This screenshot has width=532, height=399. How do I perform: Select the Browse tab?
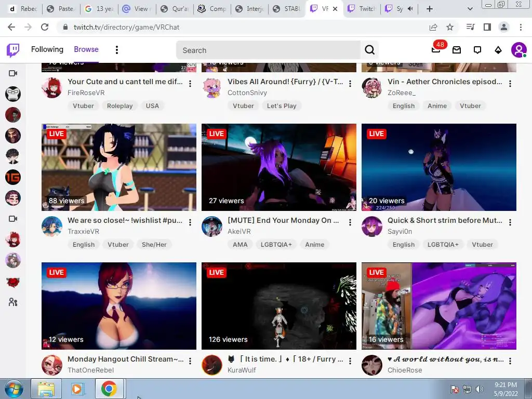(86, 49)
